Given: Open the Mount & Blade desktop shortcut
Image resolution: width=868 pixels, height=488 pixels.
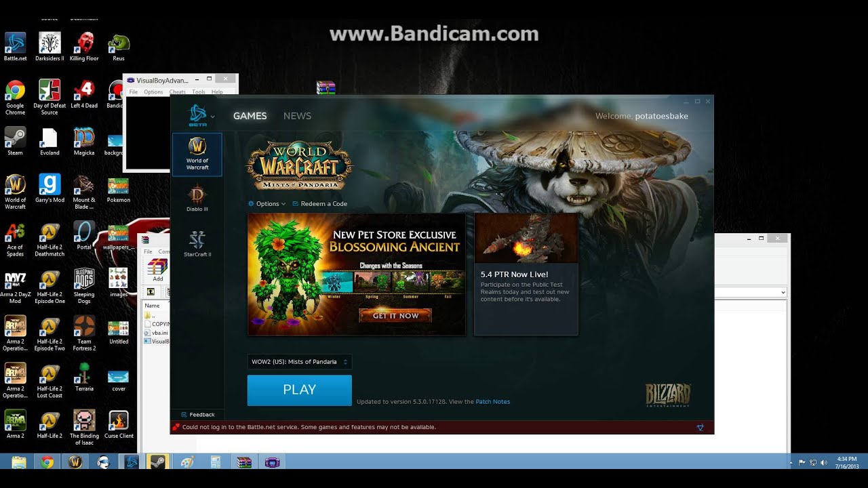Looking at the screenshot, I should click(84, 192).
